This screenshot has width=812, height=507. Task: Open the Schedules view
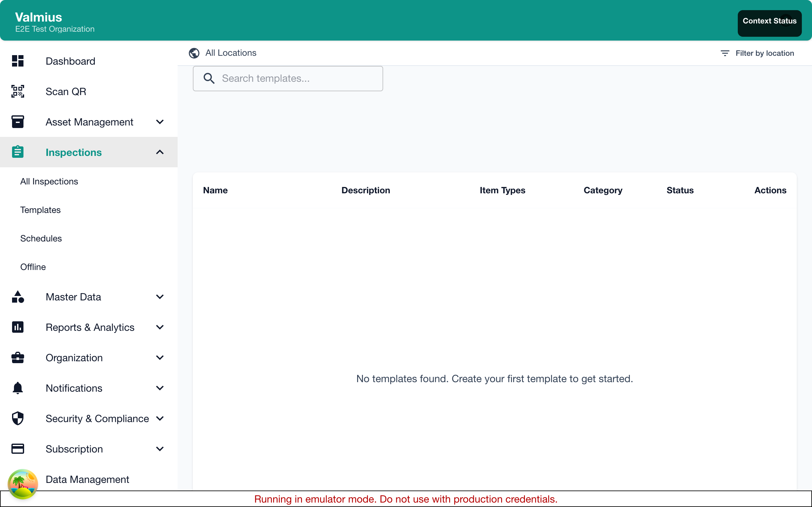coord(41,238)
